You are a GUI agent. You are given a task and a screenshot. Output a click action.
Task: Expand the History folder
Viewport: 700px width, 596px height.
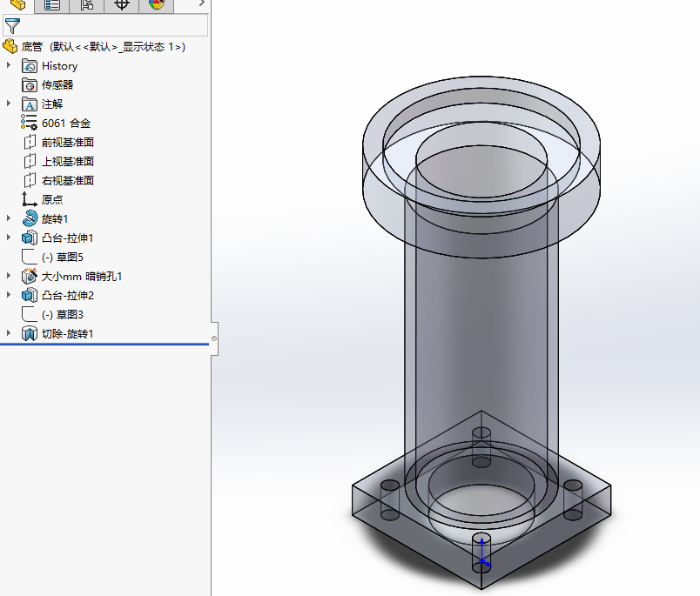(x=9, y=65)
